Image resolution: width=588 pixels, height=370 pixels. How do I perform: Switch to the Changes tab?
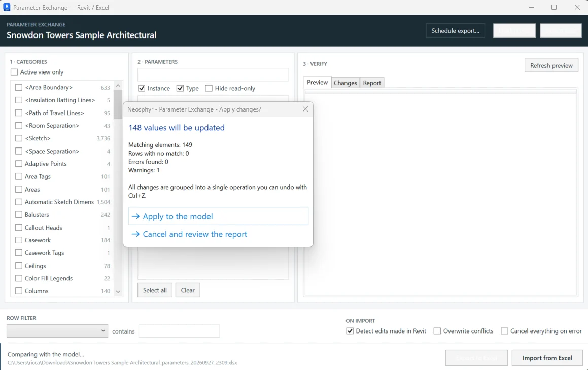coord(345,83)
